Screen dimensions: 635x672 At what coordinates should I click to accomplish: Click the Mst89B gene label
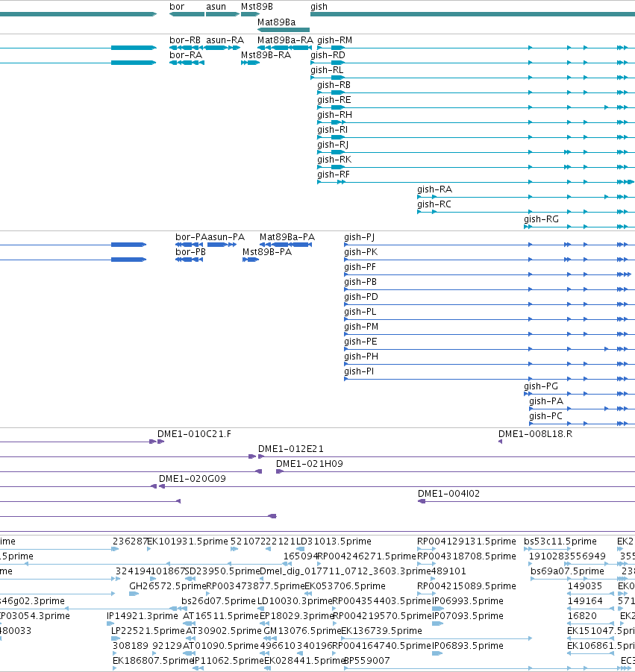(x=257, y=7)
